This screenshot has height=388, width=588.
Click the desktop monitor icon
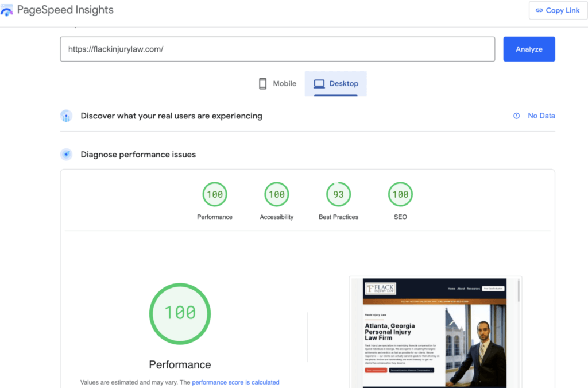pos(318,83)
